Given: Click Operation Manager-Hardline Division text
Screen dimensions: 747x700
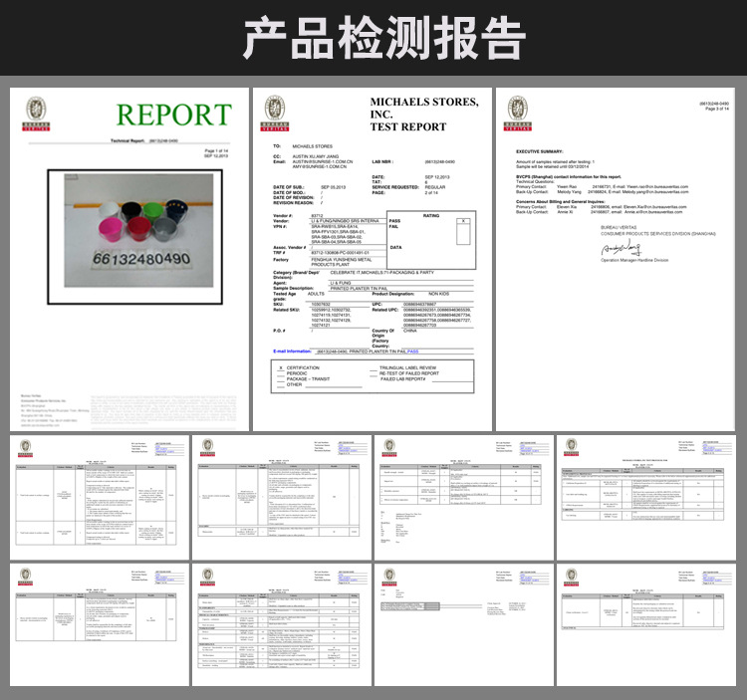Looking at the screenshot, I should click(634, 261).
